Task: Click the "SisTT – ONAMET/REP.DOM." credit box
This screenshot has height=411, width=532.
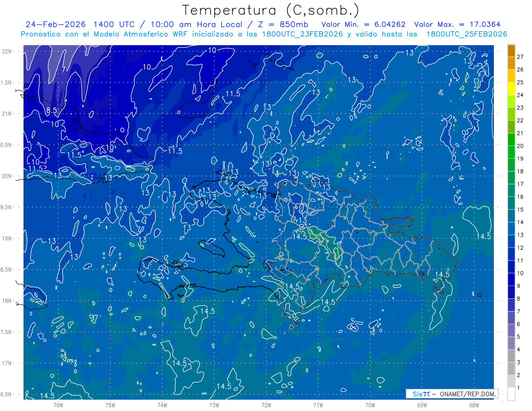Action: (452, 394)
